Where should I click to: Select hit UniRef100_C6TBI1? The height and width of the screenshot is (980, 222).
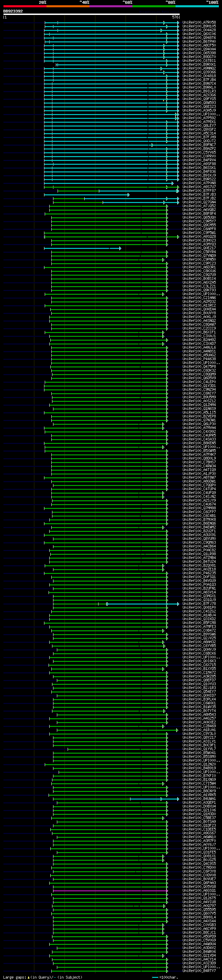pyautogui.click(x=199, y=60)
